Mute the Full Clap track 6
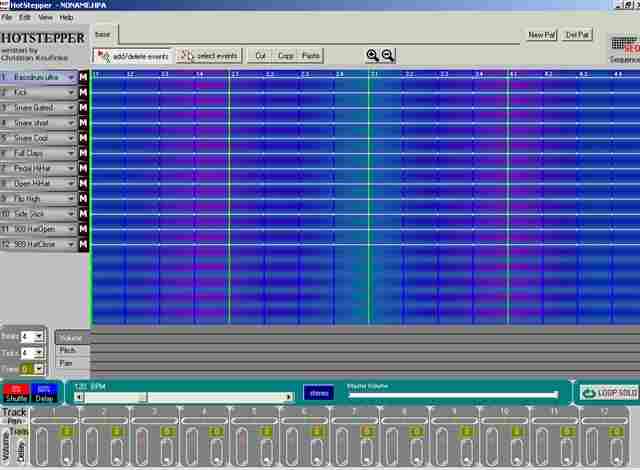This screenshot has width=640, height=470. [83, 153]
